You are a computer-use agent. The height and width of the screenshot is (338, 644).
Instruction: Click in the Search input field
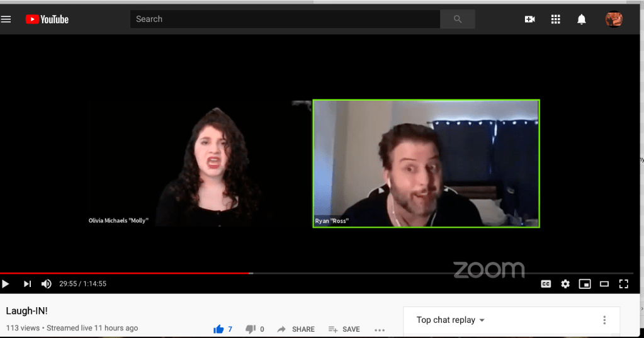point(283,19)
